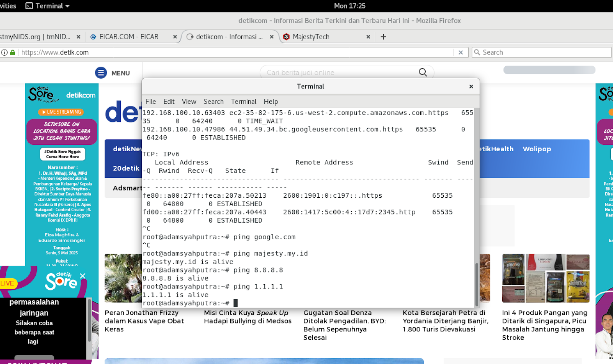The image size is (613, 364).
Task: Open article about Jonathan Frizzy Vape case
Action: (144, 321)
